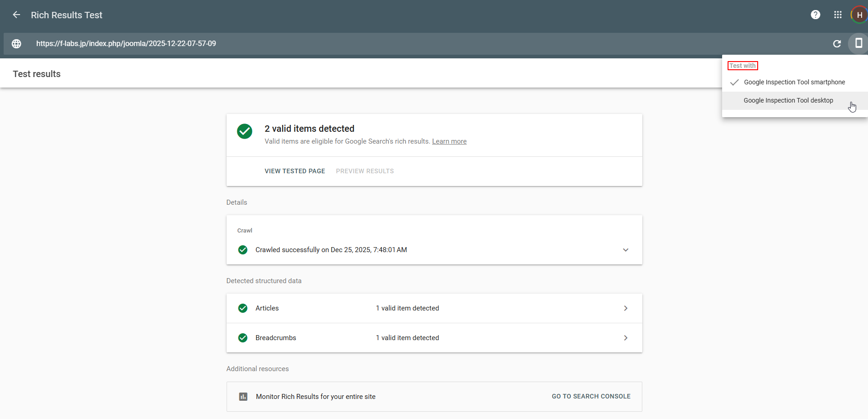
Task: Click the refresh test icon
Action: [837, 44]
